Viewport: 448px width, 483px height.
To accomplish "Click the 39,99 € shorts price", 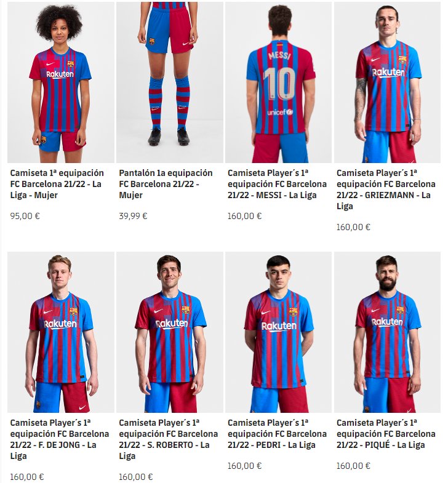I will 133,216.
